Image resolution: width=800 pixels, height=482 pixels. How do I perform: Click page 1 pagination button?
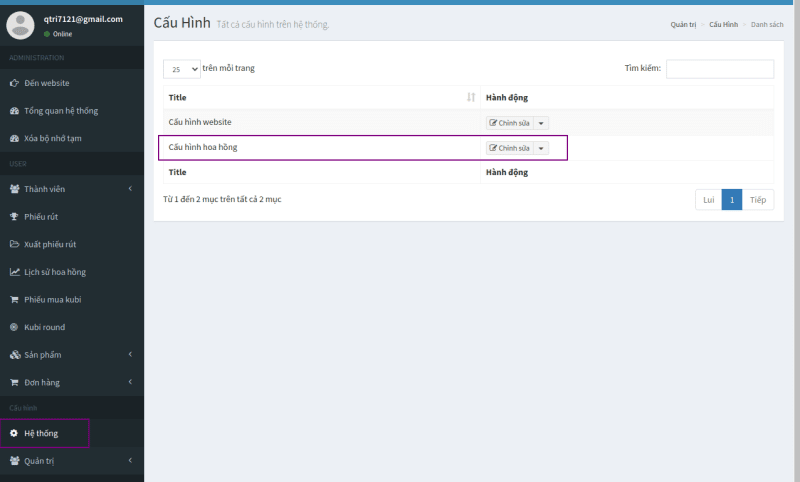pos(732,200)
